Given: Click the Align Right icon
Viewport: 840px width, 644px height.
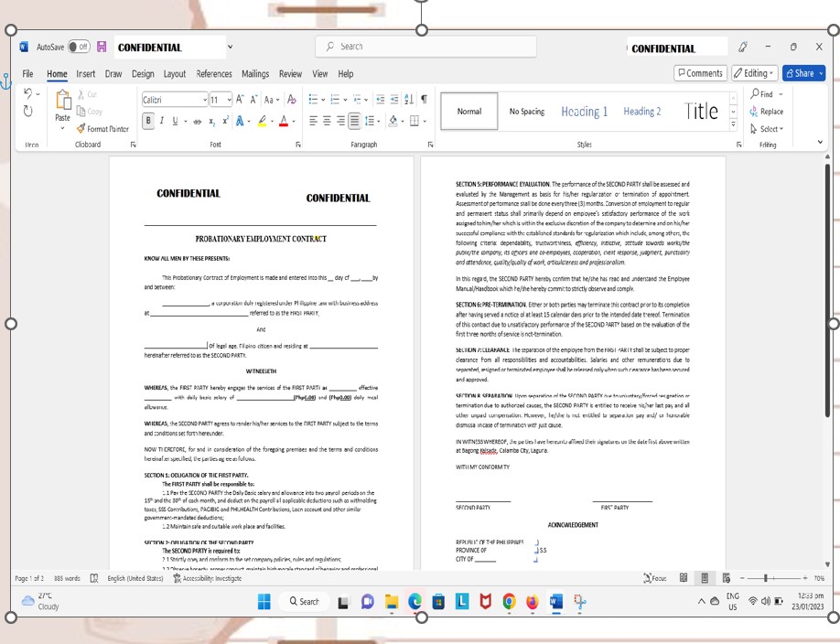Looking at the screenshot, I should pos(340,121).
